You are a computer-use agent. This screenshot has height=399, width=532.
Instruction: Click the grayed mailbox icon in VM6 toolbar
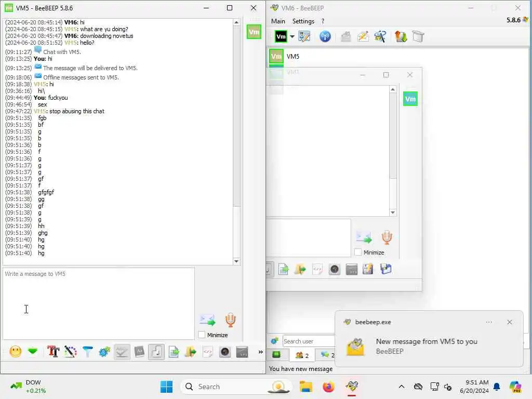345,36
